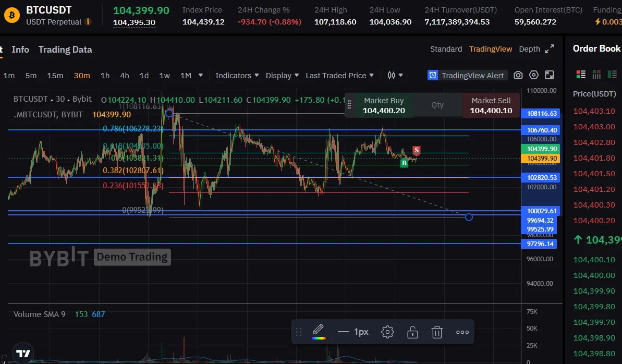622x364 pixels.
Task: Select the buy-only order book view icon
Action: coord(613,74)
